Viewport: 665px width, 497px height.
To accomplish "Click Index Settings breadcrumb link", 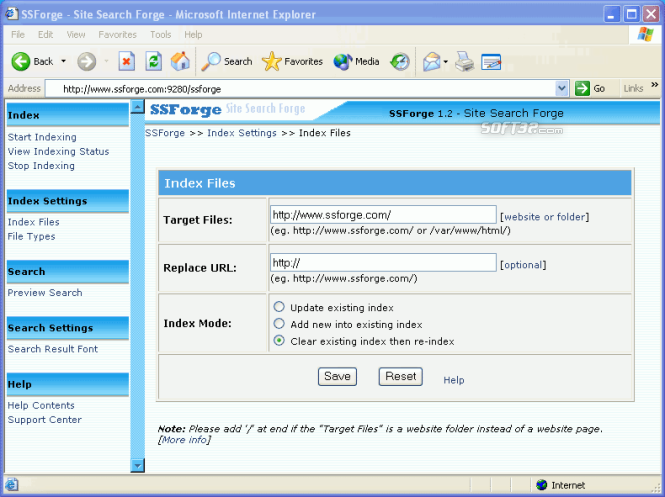I will 242,133.
